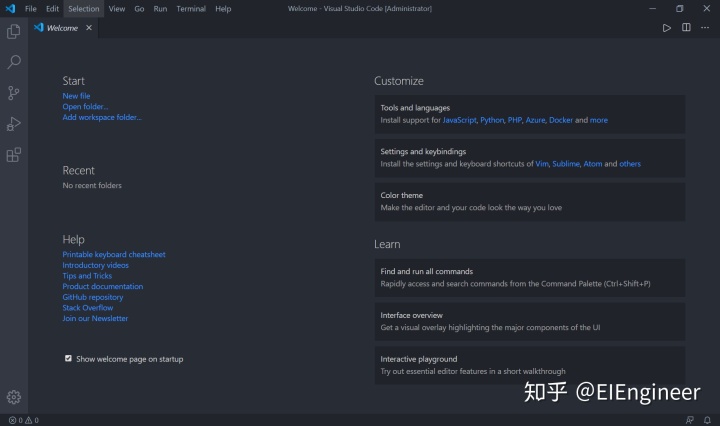The width and height of the screenshot is (720, 426).
Task: Split the editor with the split icon
Action: (x=686, y=28)
